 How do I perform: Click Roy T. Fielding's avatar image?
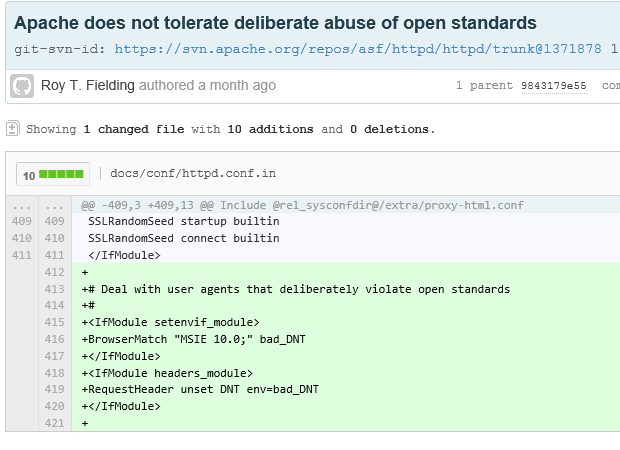22,85
